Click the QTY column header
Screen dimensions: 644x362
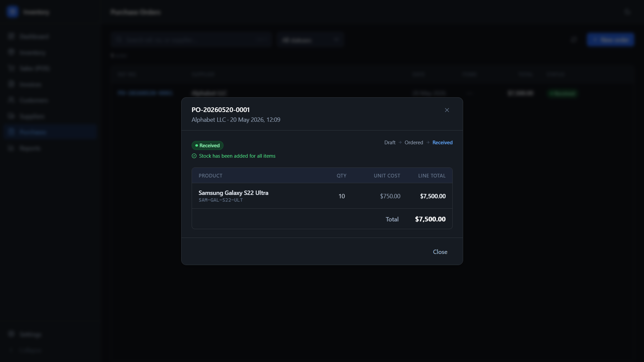(x=341, y=175)
